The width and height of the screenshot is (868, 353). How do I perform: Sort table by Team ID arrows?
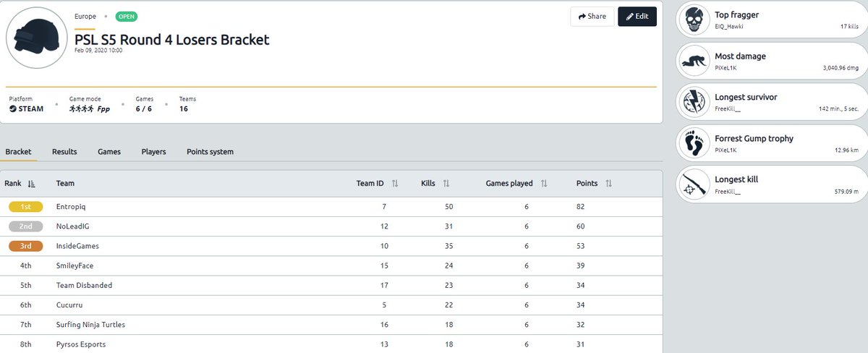coord(395,184)
